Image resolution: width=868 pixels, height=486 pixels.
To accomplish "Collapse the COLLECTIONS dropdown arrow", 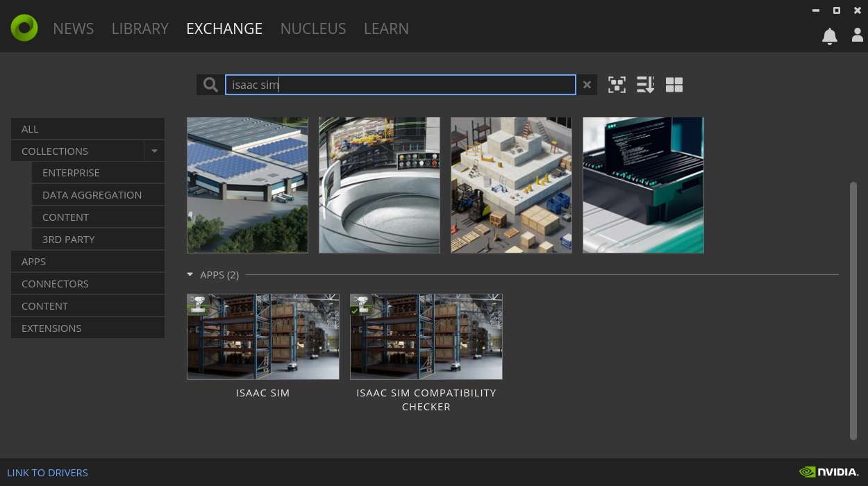I will click(154, 151).
